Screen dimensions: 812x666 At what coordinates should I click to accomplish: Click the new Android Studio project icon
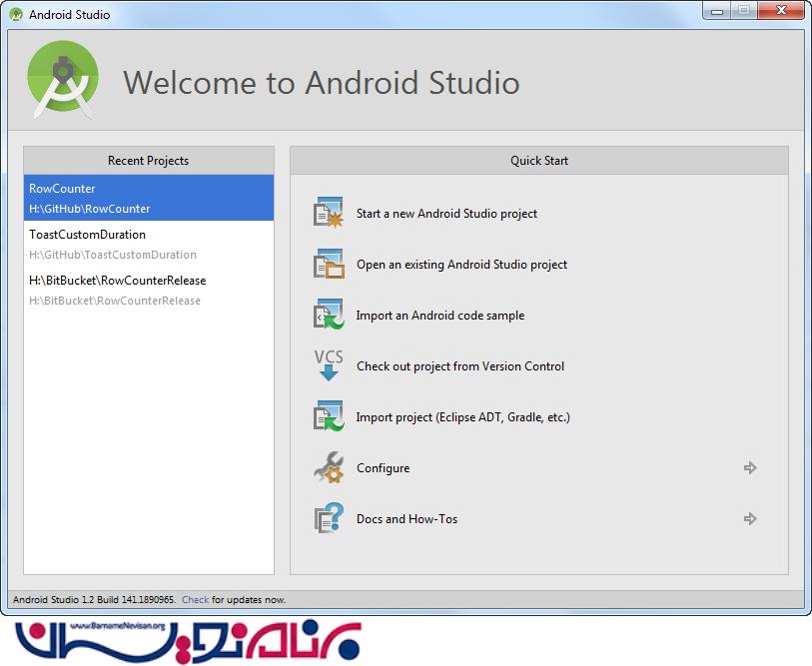coord(328,213)
